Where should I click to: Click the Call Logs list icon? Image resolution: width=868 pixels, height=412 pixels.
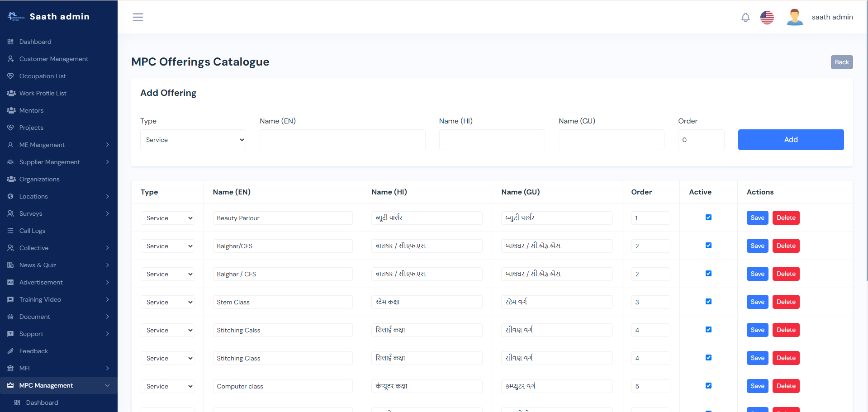point(10,231)
